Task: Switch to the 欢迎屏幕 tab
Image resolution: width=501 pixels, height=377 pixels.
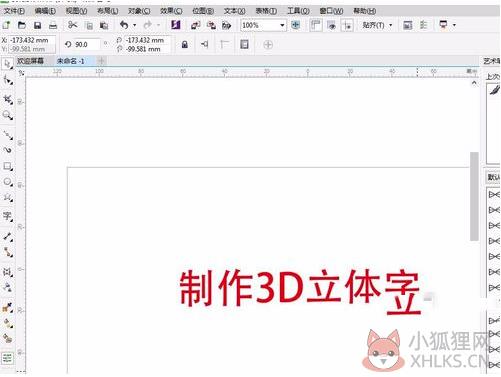Action: click(x=31, y=61)
